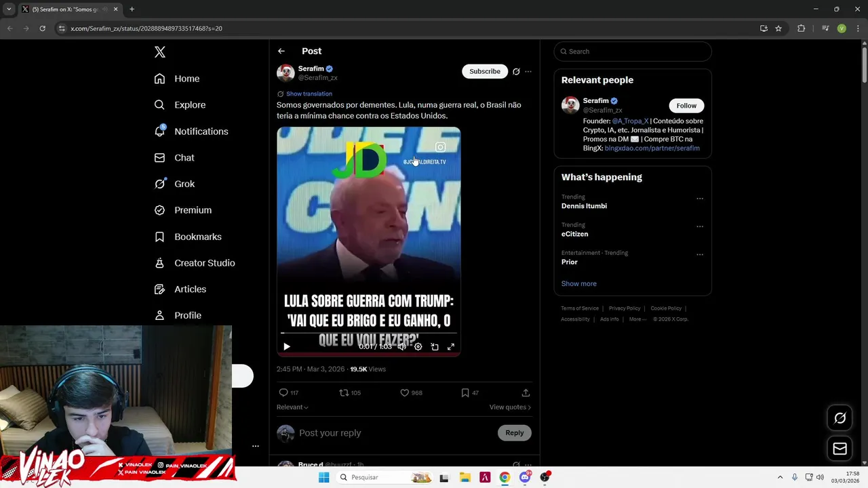Open options for eCitizen trend

[700, 226]
